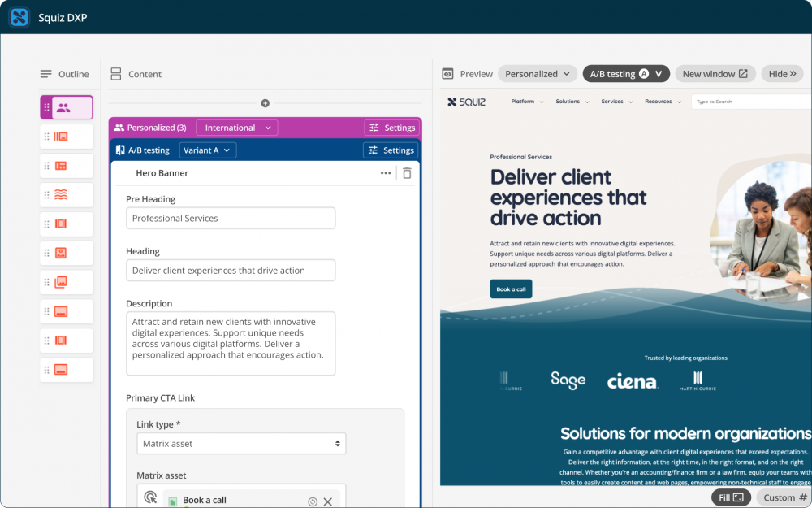812x508 pixels.
Task: Remove the Book a call Matrix asset with the X icon
Action: pyautogui.click(x=328, y=501)
